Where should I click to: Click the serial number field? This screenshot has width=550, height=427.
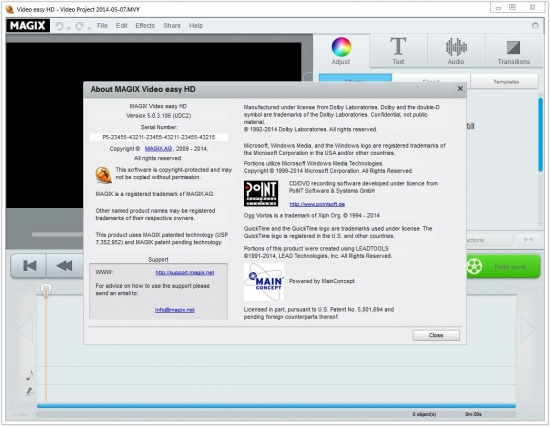tap(159, 137)
